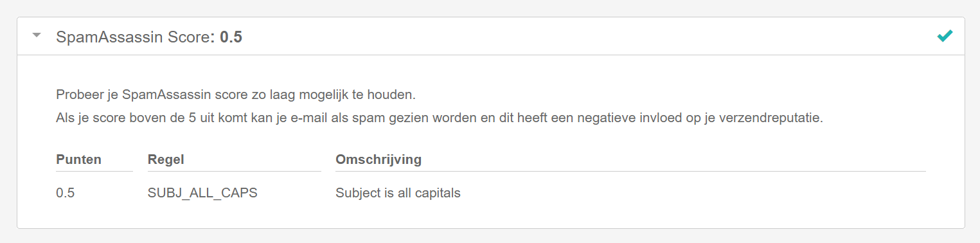Screen dimensions: 980x243
Task: Click the 'Subject is all capitals' description
Action: point(398,193)
